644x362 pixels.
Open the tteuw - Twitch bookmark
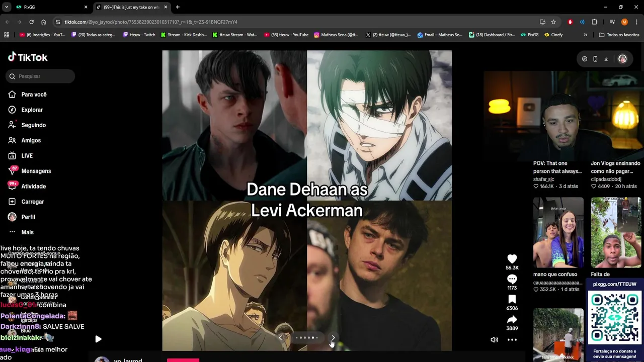pyautogui.click(x=139, y=35)
